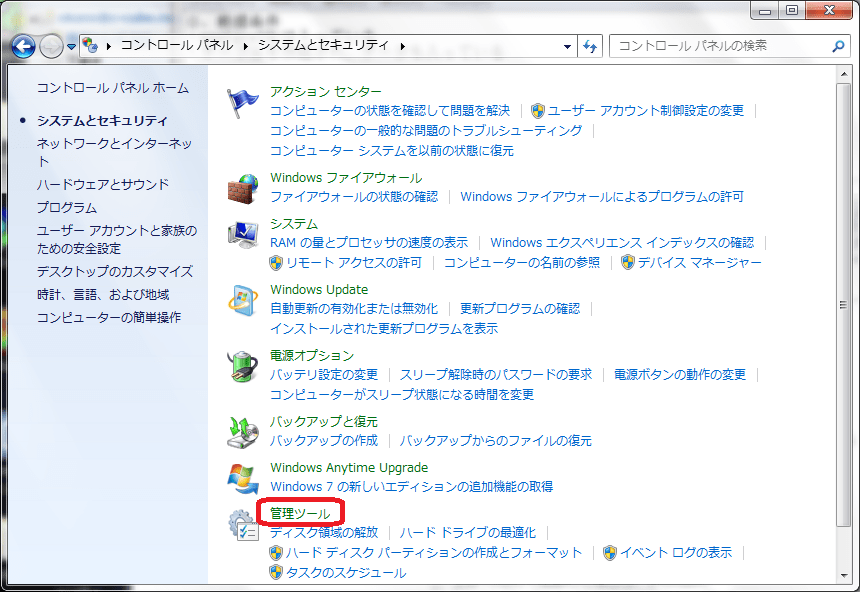Go to ネットワークとインターネット category
This screenshot has height=592, width=860.
click(114, 153)
